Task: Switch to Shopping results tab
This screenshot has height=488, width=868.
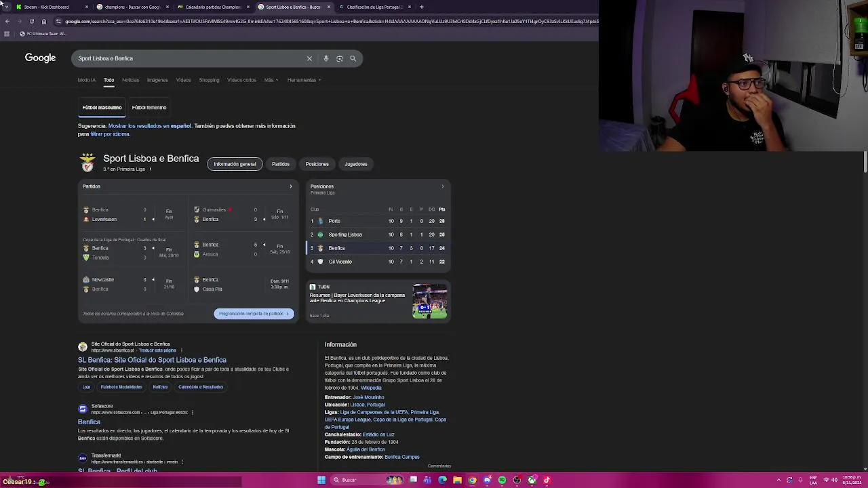Action: coord(209,80)
